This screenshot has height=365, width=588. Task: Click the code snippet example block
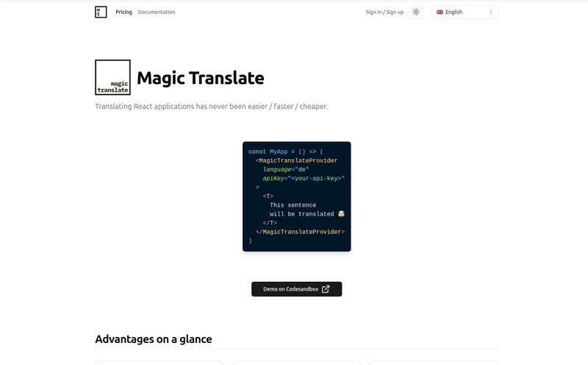click(x=297, y=196)
